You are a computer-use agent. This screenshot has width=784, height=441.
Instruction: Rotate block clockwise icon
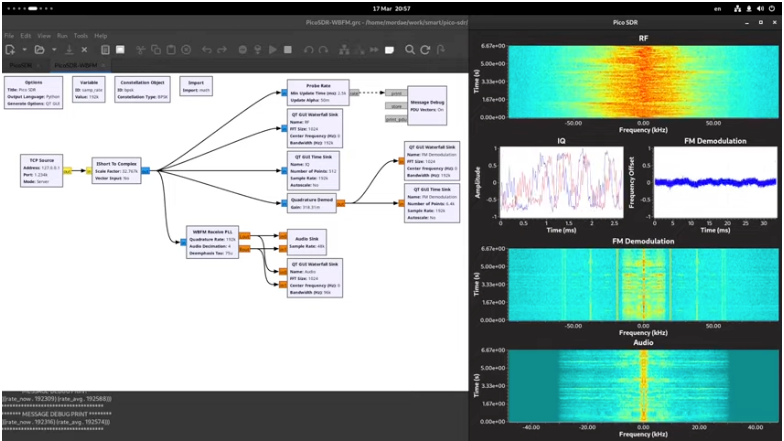pyautogui.click(x=324, y=50)
